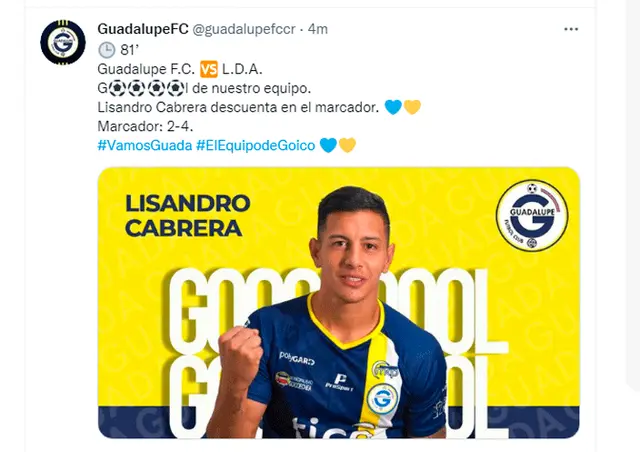Open the #ElEquipodeGoico hashtag
The image size is (640, 452).
(x=256, y=145)
